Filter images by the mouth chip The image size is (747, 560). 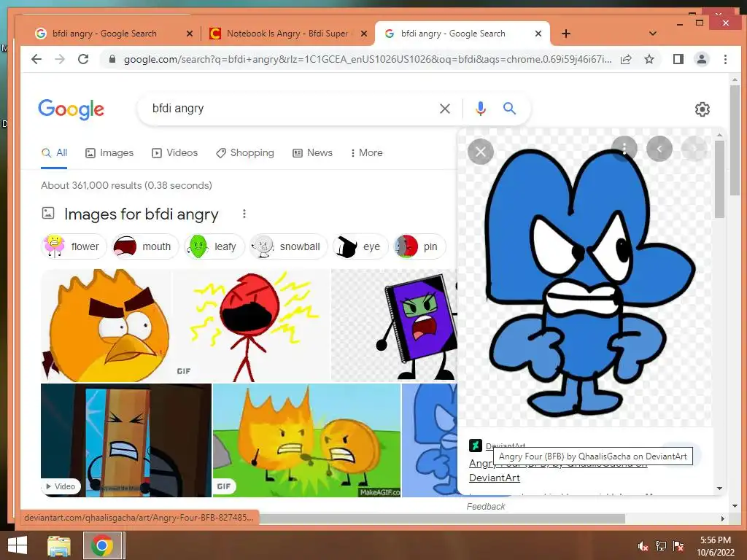[x=144, y=246]
